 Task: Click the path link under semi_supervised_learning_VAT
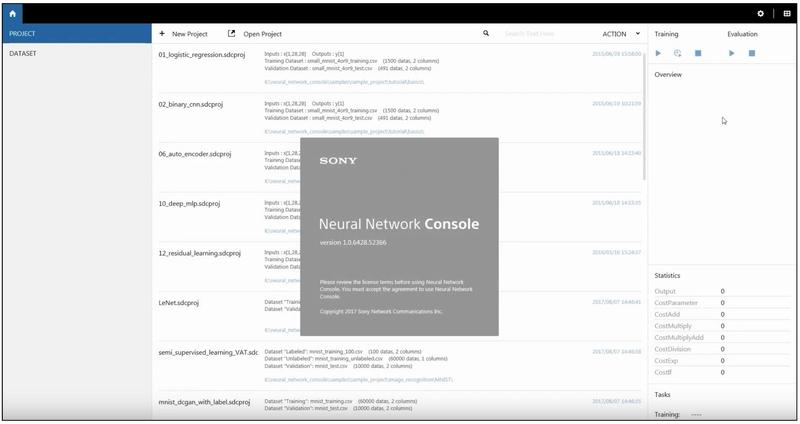tap(358, 380)
